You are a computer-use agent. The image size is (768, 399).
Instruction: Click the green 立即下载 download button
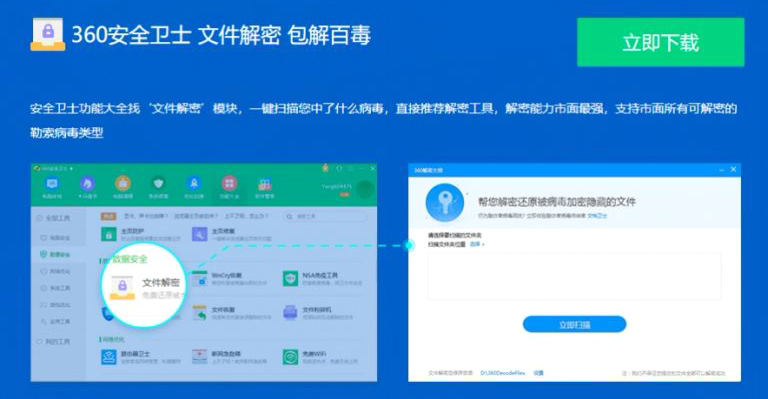[x=660, y=42]
